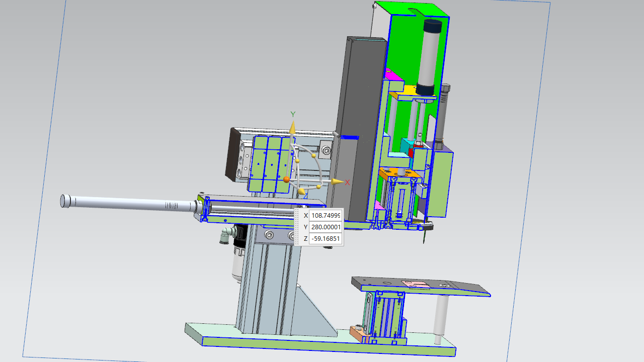Select the yellow Y-axis arrowhead of the manipulator
Screen dimensions: 644x362
point(292,127)
